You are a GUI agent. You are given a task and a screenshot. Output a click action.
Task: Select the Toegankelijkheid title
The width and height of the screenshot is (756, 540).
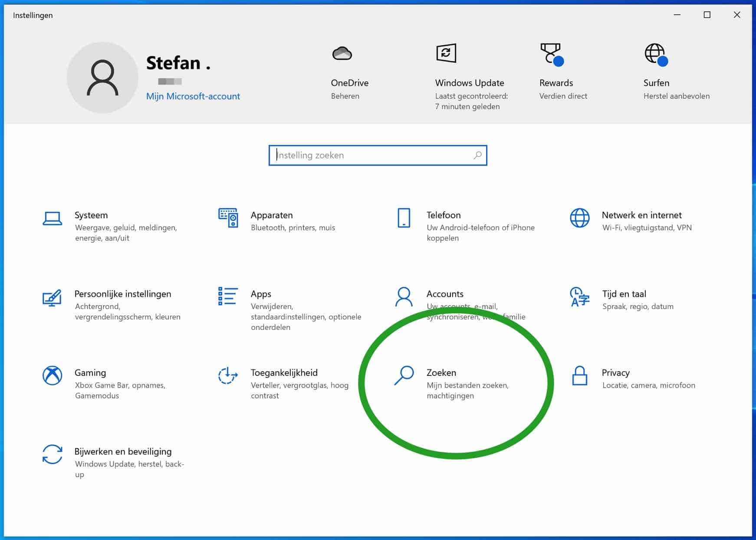(x=284, y=372)
